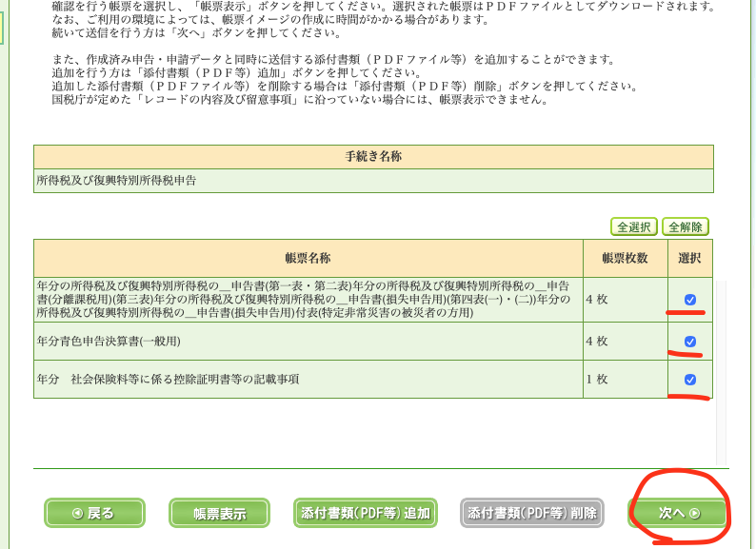Open the 帳票表示 form preview

pyautogui.click(x=219, y=513)
